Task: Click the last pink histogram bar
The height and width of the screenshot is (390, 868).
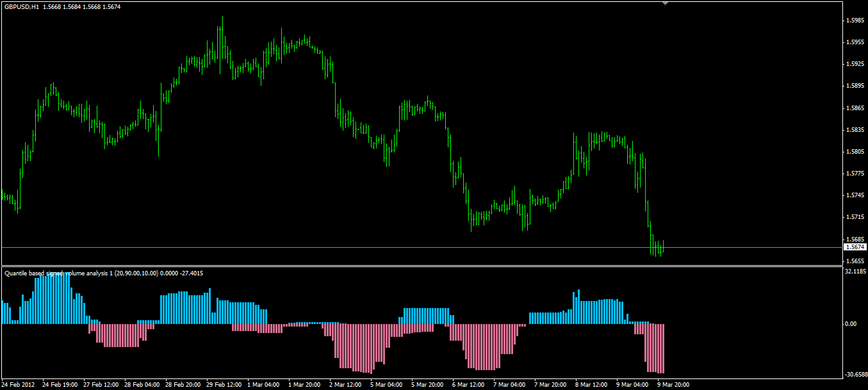Action: [x=663, y=348]
